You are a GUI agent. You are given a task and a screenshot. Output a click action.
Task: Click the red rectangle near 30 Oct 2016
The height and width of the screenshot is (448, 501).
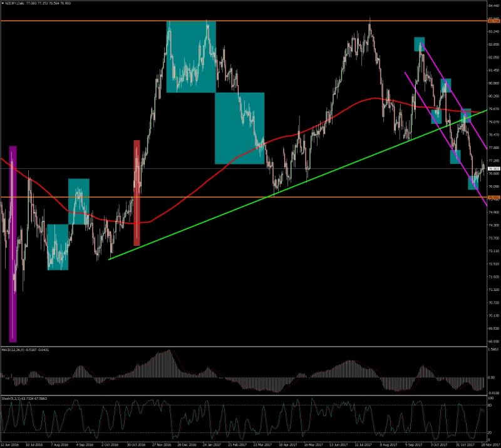pyautogui.click(x=137, y=193)
